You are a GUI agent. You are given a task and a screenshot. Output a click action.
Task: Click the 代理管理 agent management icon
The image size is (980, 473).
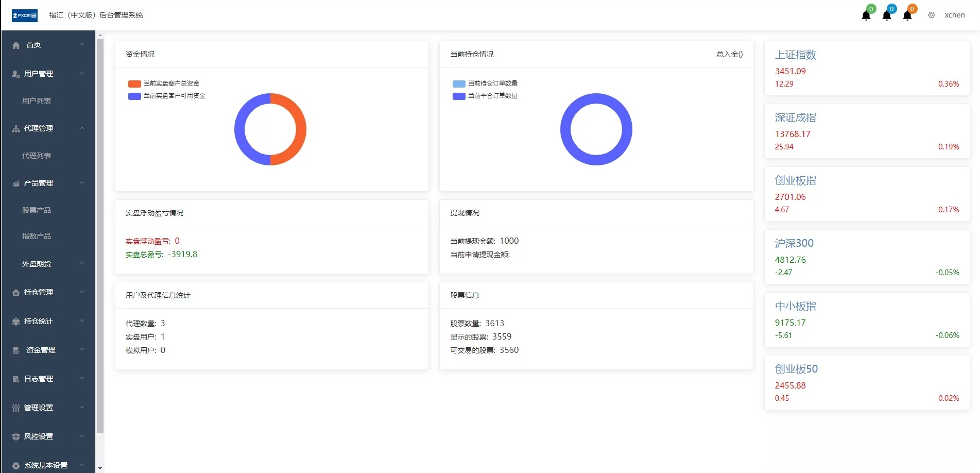pos(15,128)
